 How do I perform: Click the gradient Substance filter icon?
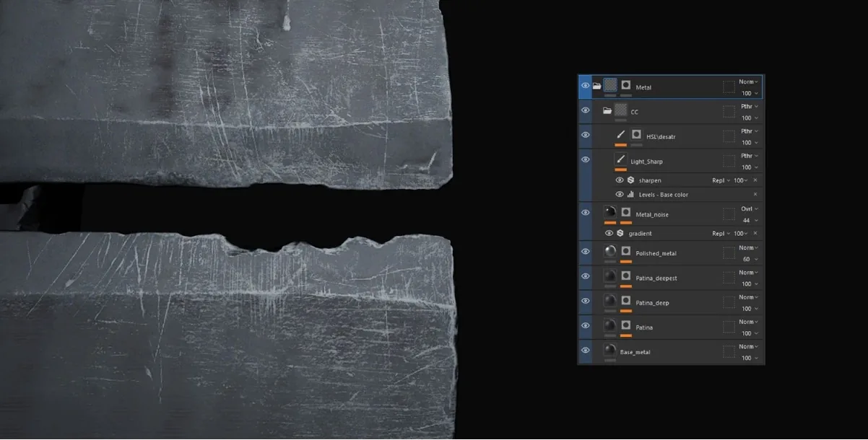(620, 234)
